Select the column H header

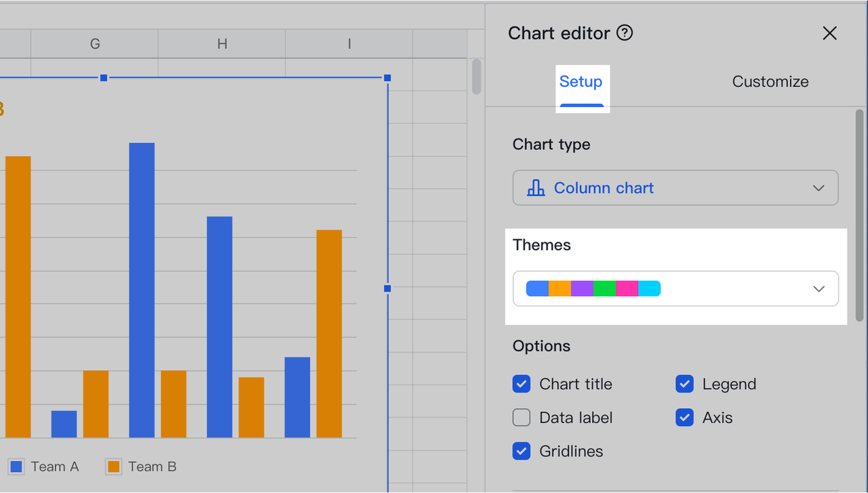point(222,43)
